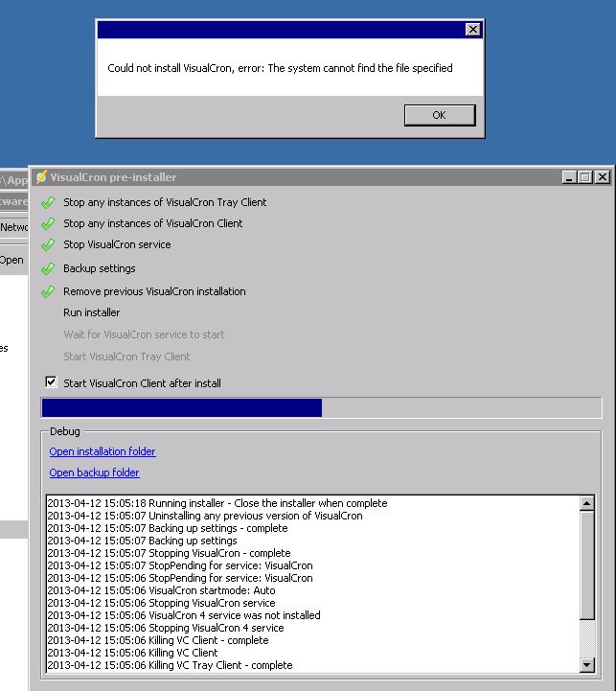Click the VisualCron pre-installer title bar icon

tap(41, 177)
